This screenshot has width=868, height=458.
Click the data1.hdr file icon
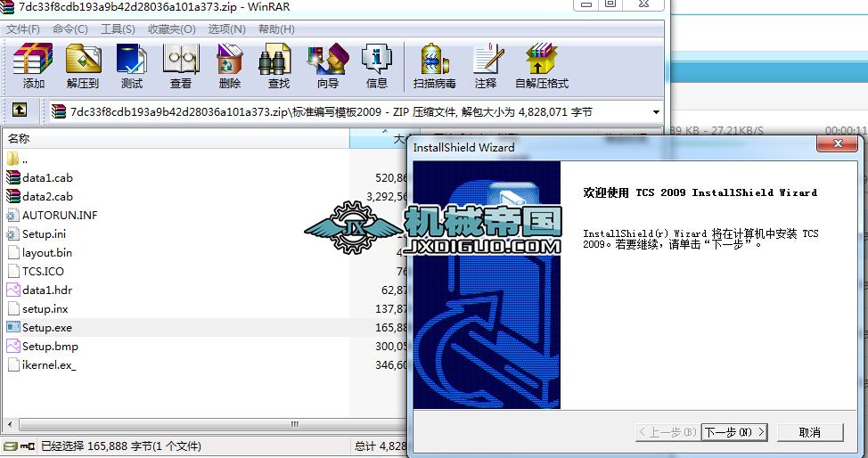pos(13,290)
